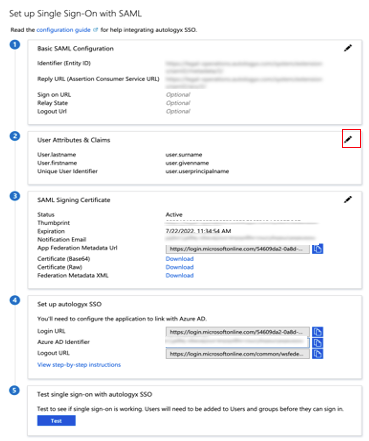Click the 'SAML Signing Certificate' heading
This screenshot has width=369, height=441.
74,200
